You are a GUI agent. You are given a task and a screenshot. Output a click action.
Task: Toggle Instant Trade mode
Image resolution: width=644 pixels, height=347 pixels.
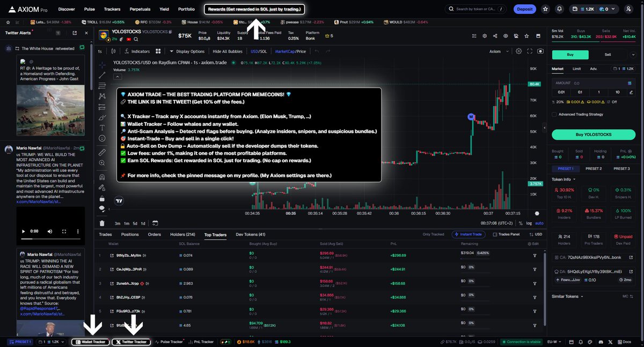[x=469, y=235]
